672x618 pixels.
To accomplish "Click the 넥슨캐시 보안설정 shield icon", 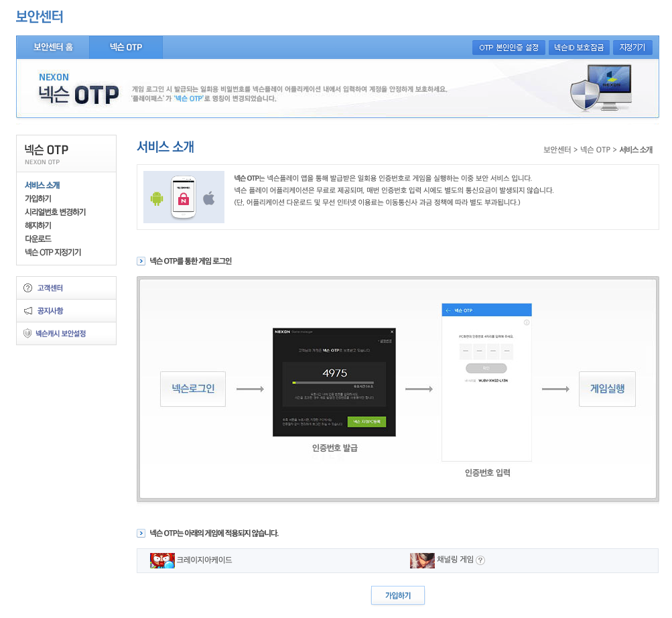I will tap(27, 333).
